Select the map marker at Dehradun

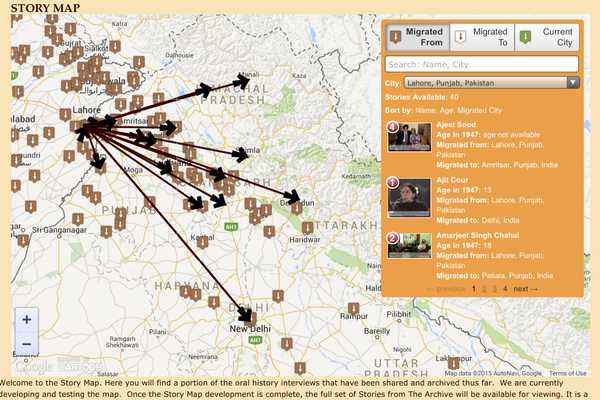297,209
